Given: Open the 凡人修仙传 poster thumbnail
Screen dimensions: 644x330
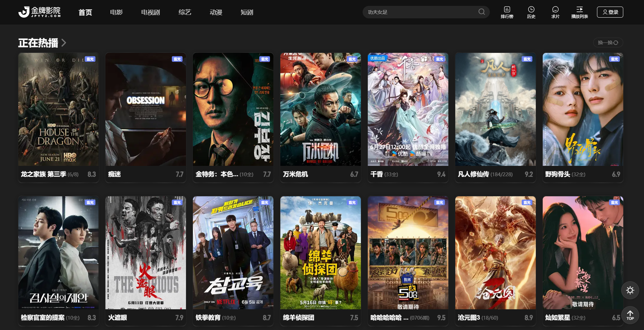Looking at the screenshot, I should (x=495, y=109).
